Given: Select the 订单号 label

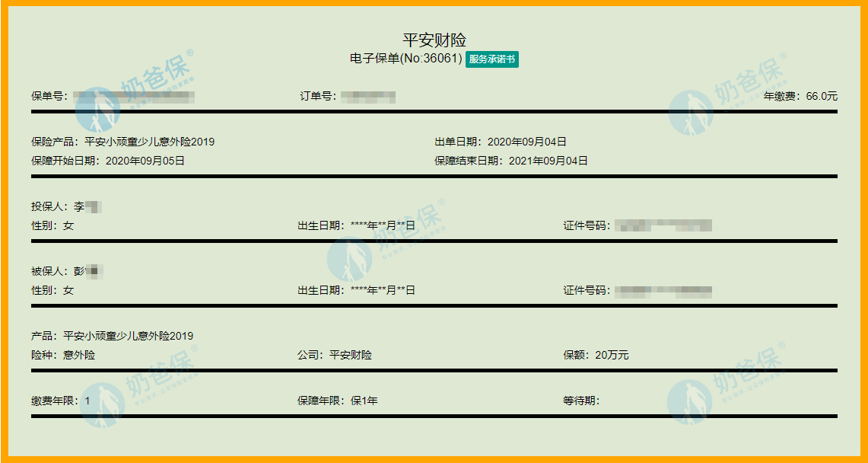Looking at the screenshot, I should pyautogui.click(x=318, y=97).
